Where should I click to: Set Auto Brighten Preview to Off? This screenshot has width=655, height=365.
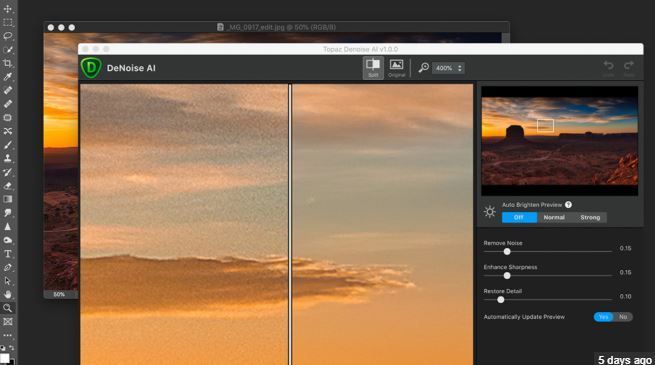[x=519, y=218]
